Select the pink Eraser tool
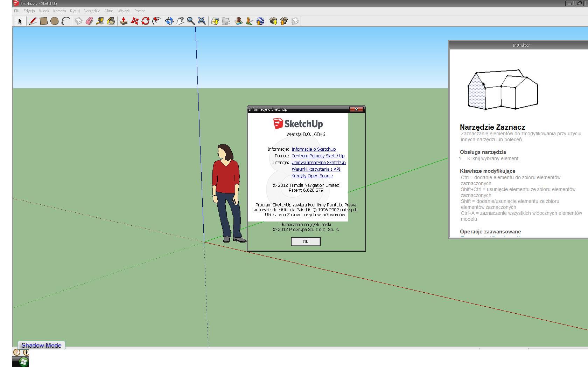 click(x=89, y=21)
